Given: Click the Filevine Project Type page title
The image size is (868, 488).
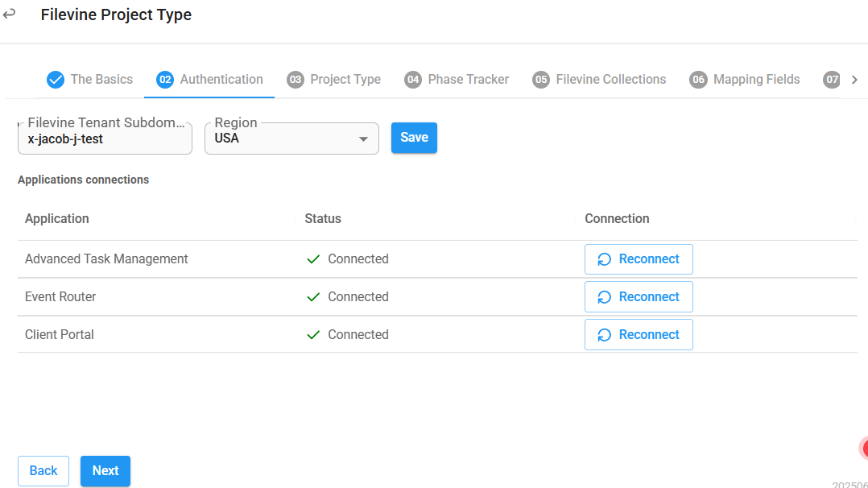Looking at the screenshot, I should (x=116, y=14).
